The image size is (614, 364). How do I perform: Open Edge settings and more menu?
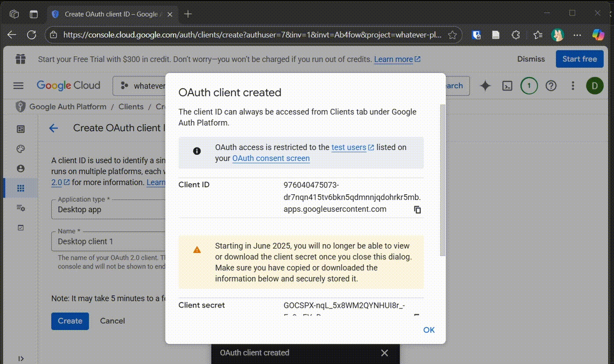[x=578, y=35]
